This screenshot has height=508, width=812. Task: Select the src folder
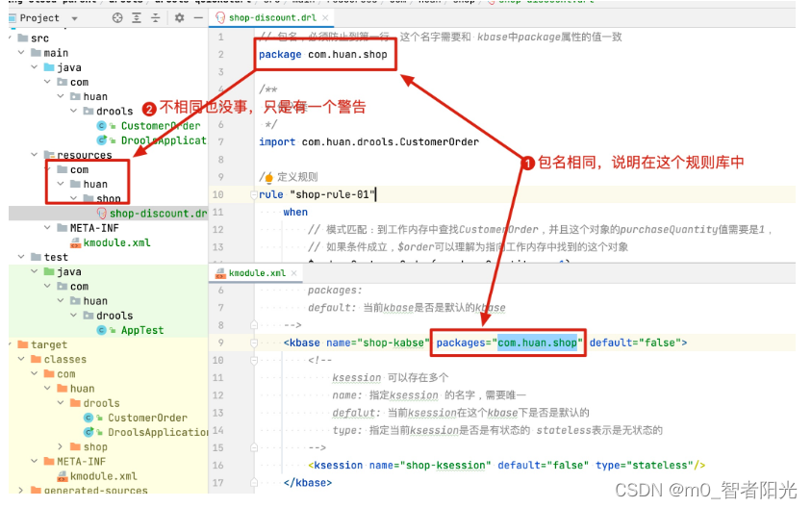[39, 38]
